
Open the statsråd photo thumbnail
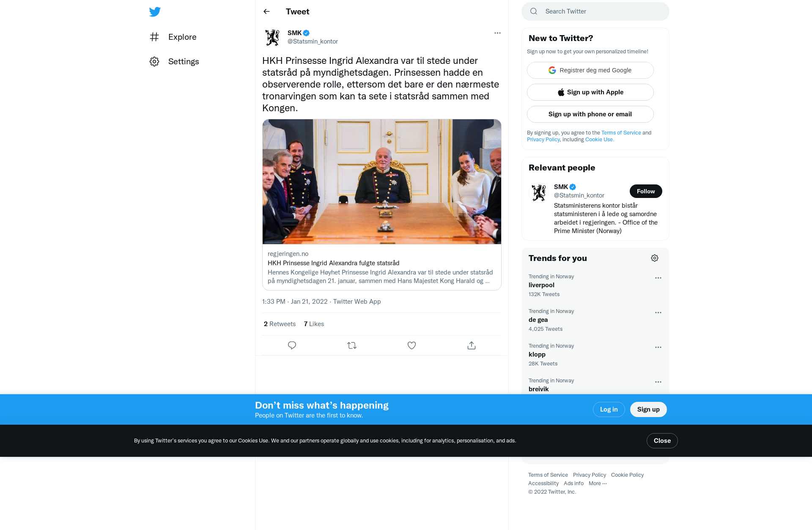coord(382,182)
